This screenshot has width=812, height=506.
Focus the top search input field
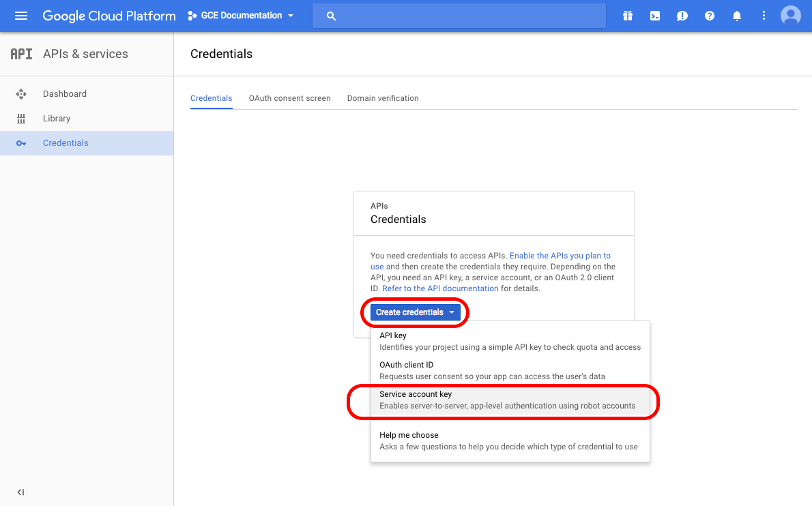[459, 16]
